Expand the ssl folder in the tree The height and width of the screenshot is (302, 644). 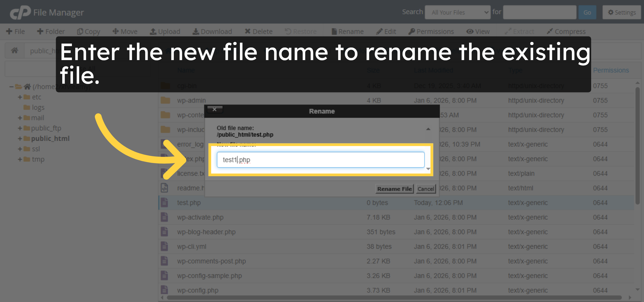(20, 149)
